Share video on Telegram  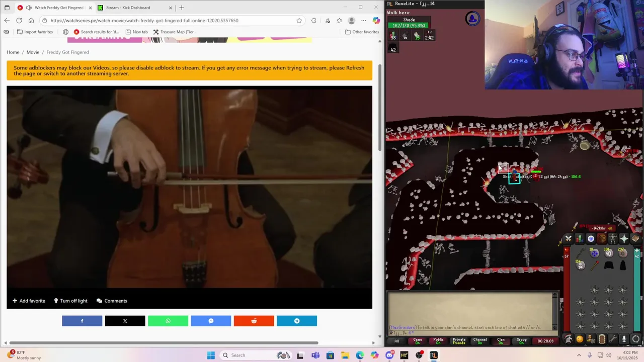(297, 321)
